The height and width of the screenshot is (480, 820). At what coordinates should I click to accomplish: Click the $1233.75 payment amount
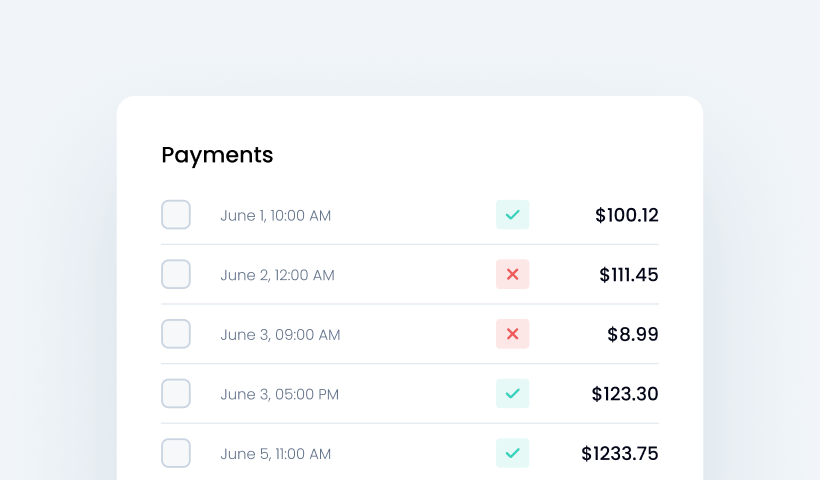point(619,453)
